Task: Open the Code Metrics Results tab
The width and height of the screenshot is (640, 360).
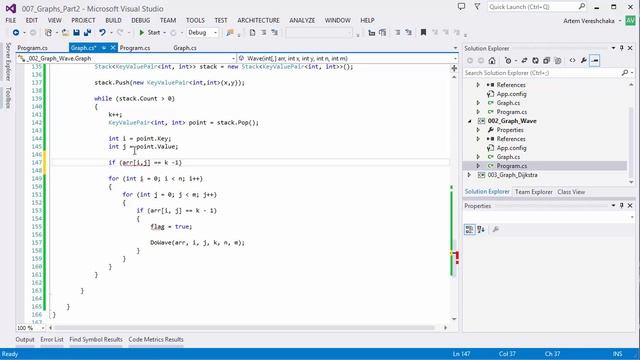Action: pos(156,340)
